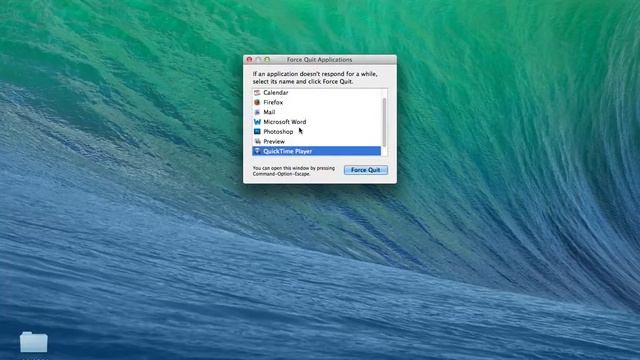Select "Photoshop" row text

click(x=278, y=132)
